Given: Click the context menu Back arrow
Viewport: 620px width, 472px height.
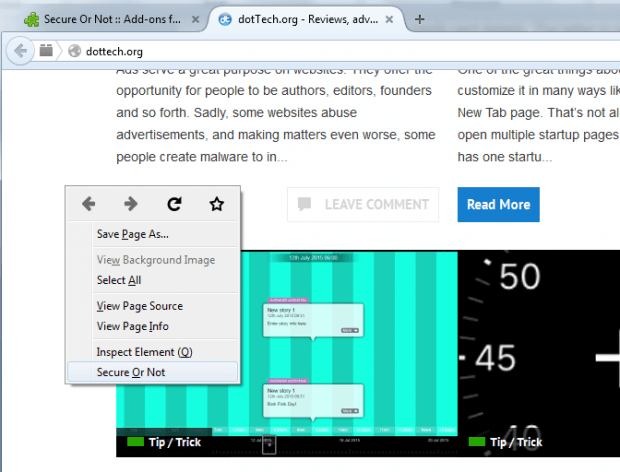Looking at the screenshot, I should tap(89, 204).
